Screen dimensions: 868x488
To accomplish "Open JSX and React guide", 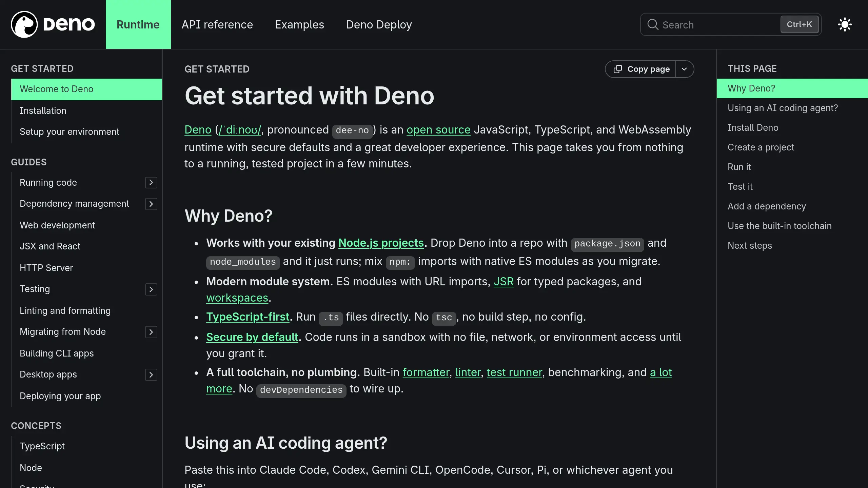I will 50,246.
